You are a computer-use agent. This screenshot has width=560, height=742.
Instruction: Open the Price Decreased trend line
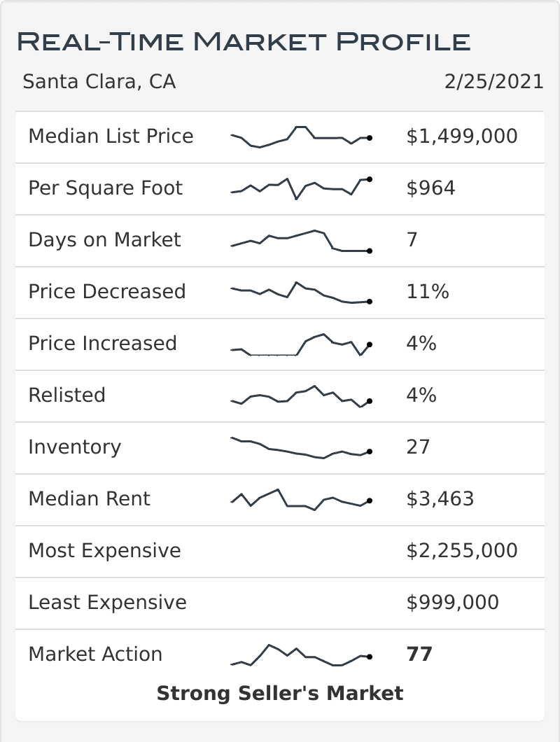(x=300, y=291)
